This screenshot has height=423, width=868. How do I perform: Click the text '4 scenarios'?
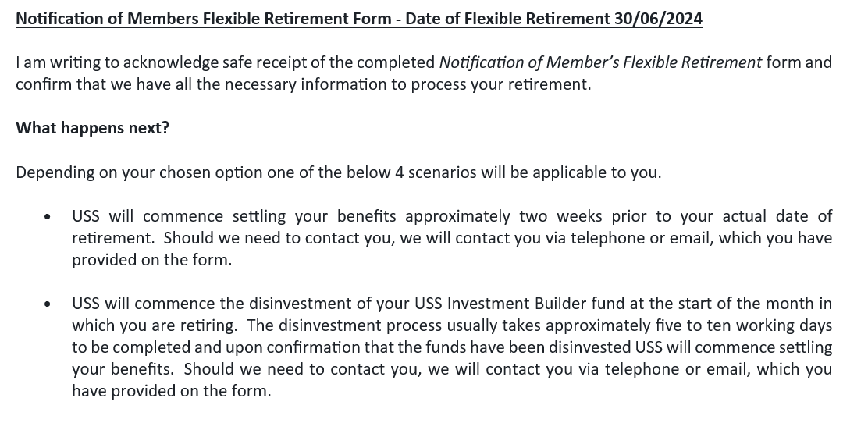pyautogui.click(x=436, y=172)
